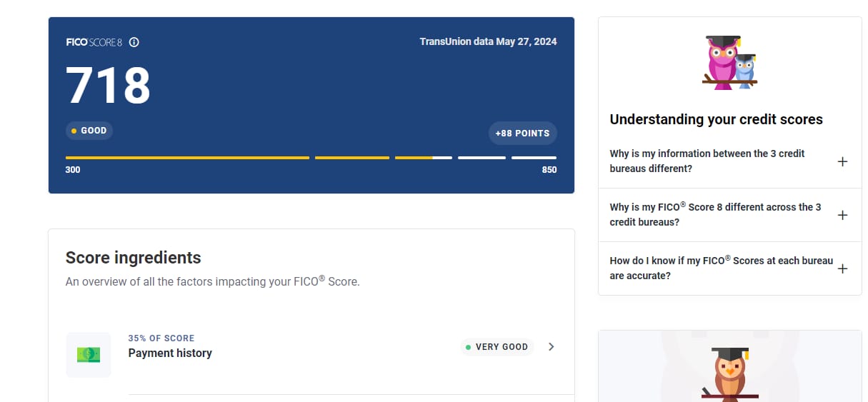Click Understanding your credit scores heading
Screen dimensions: 868x402
(716, 119)
